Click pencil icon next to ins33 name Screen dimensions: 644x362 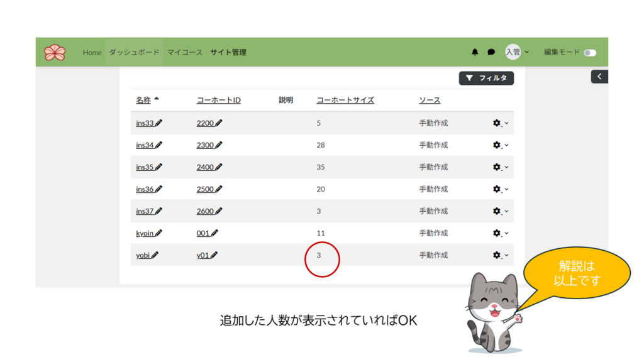(158, 123)
